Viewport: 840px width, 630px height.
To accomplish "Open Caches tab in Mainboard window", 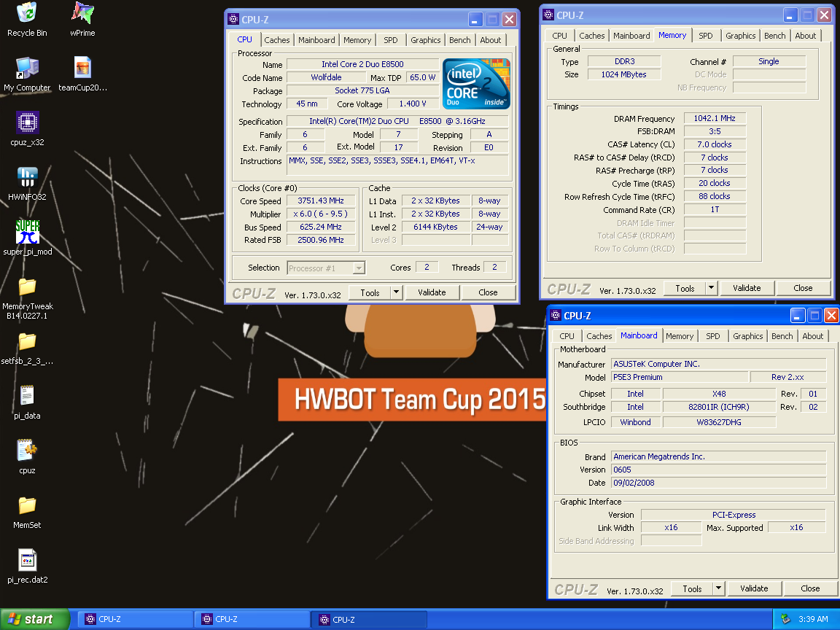I will coord(599,336).
